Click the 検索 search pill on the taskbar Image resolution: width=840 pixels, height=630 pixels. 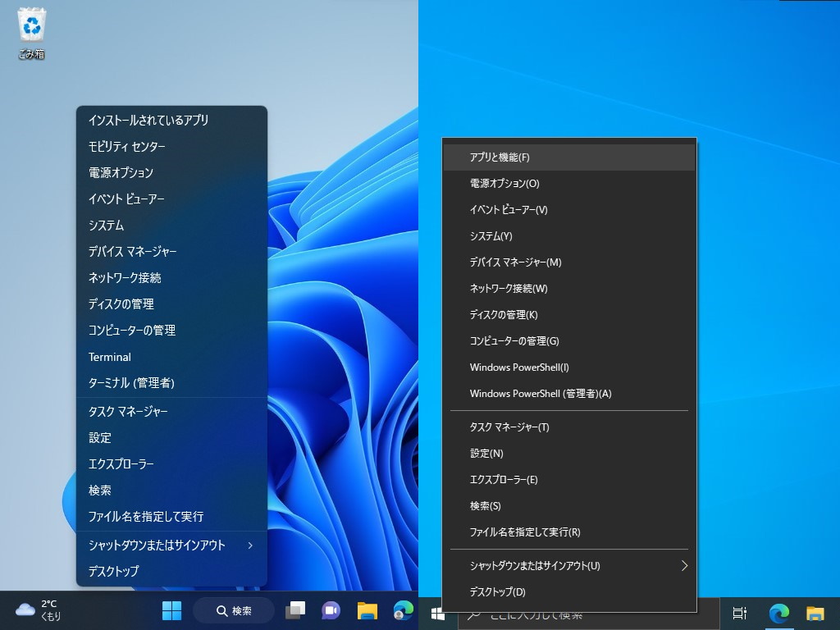pos(233,610)
